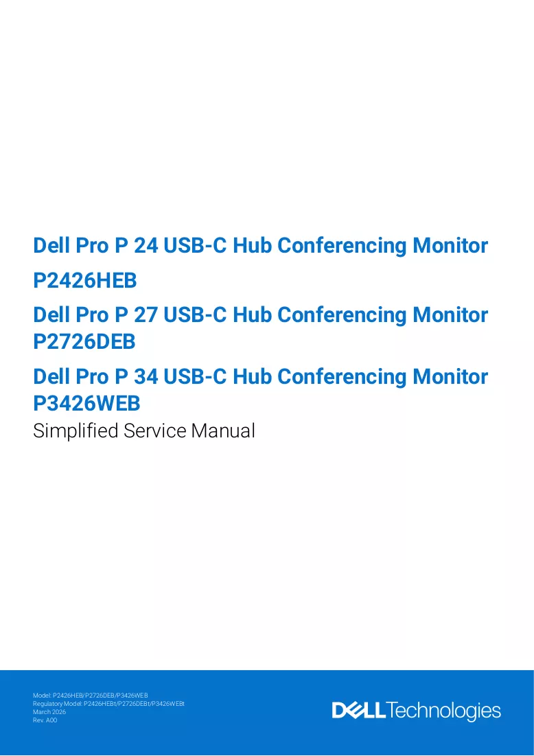
Task: Click the word Simplified in the subtitle
Action: (76, 431)
